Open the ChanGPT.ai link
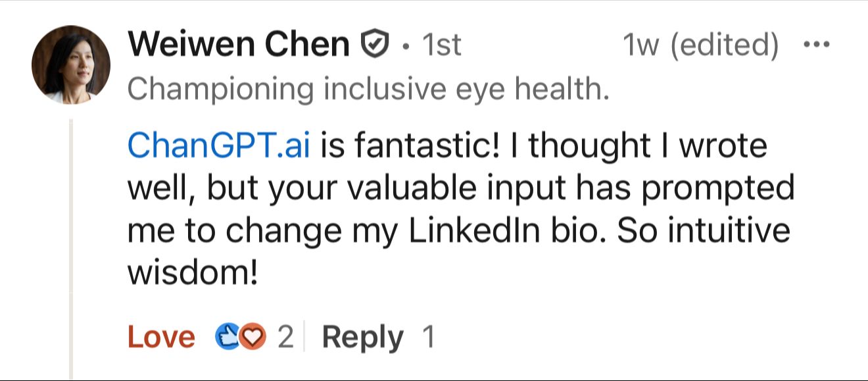This screenshot has height=381, width=868. click(x=219, y=145)
